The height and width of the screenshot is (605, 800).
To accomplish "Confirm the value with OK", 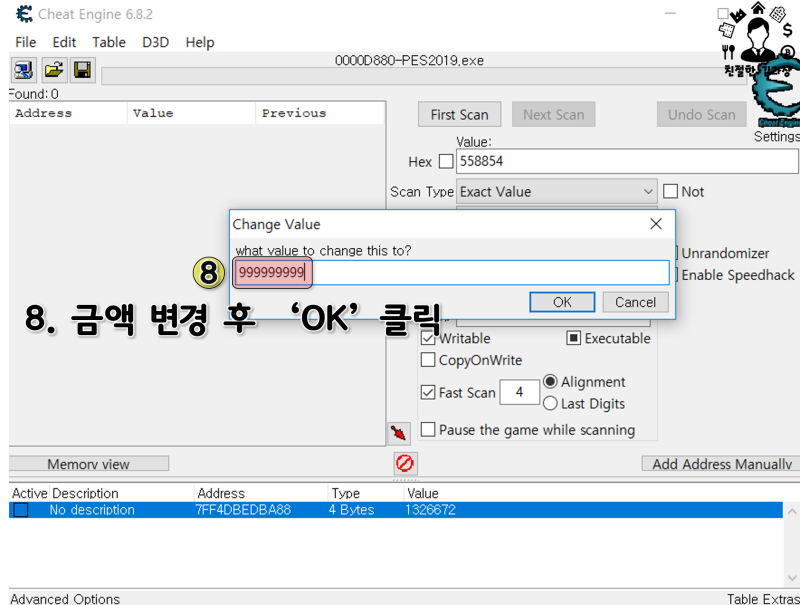I will tap(562, 302).
